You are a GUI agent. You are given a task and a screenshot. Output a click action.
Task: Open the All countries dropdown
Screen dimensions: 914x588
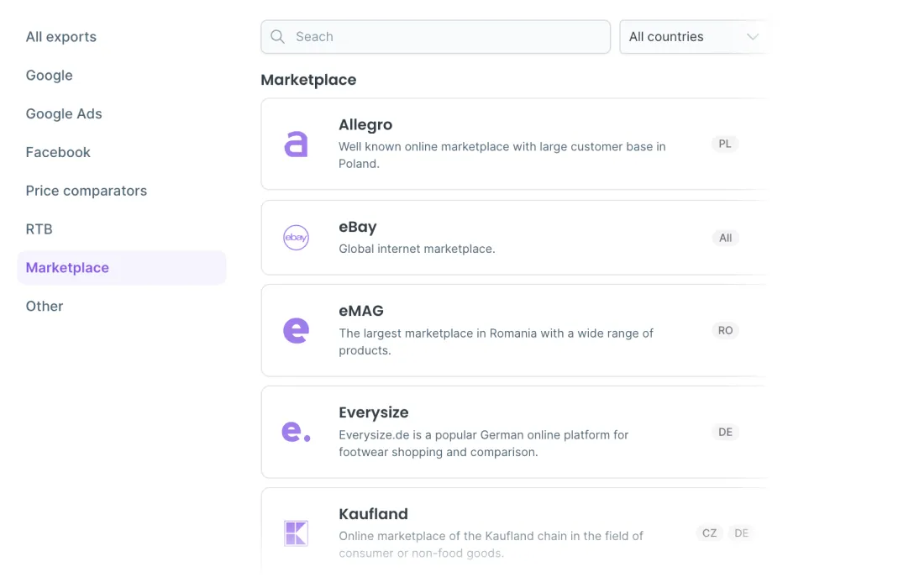point(693,37)
